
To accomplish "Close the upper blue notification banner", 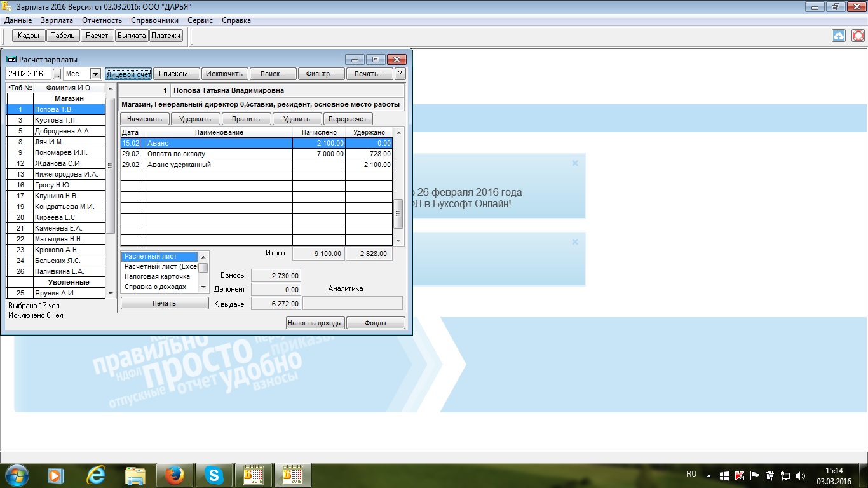I will click(x=575, y=163).
